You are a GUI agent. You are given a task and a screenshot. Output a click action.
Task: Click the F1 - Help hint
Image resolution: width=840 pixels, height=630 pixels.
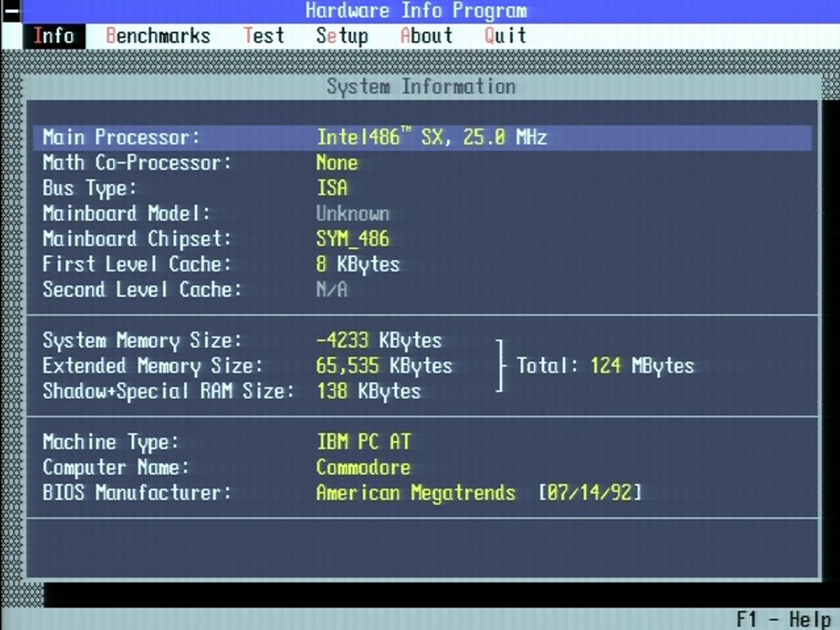tap(783, 619)
